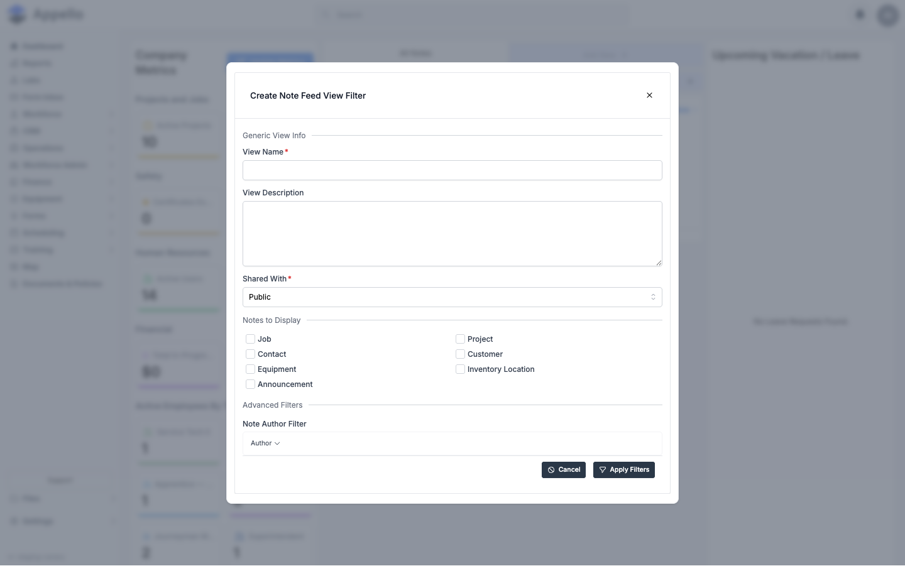Check the Project checkbox

(460, 339)
